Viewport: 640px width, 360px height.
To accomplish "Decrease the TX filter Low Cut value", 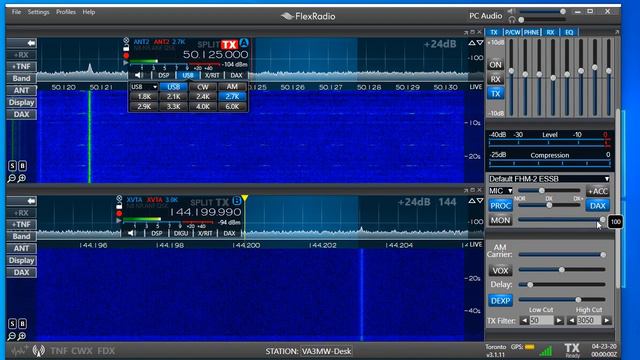I will click(524, 321).
